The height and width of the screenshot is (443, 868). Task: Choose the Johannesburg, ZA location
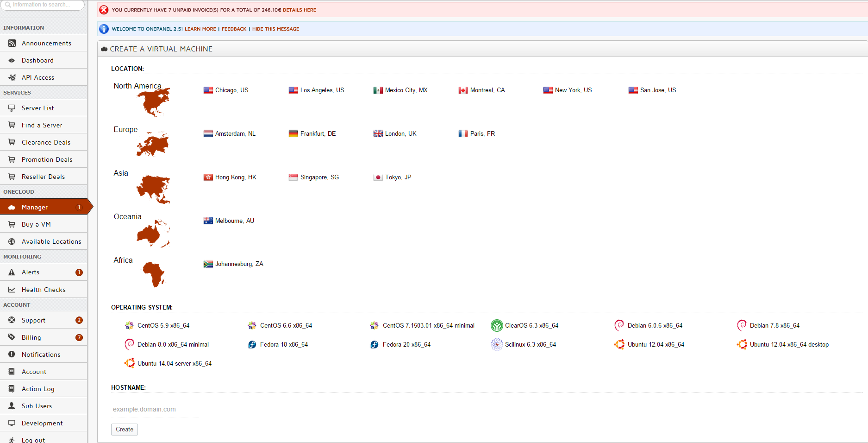coord(238,264)
